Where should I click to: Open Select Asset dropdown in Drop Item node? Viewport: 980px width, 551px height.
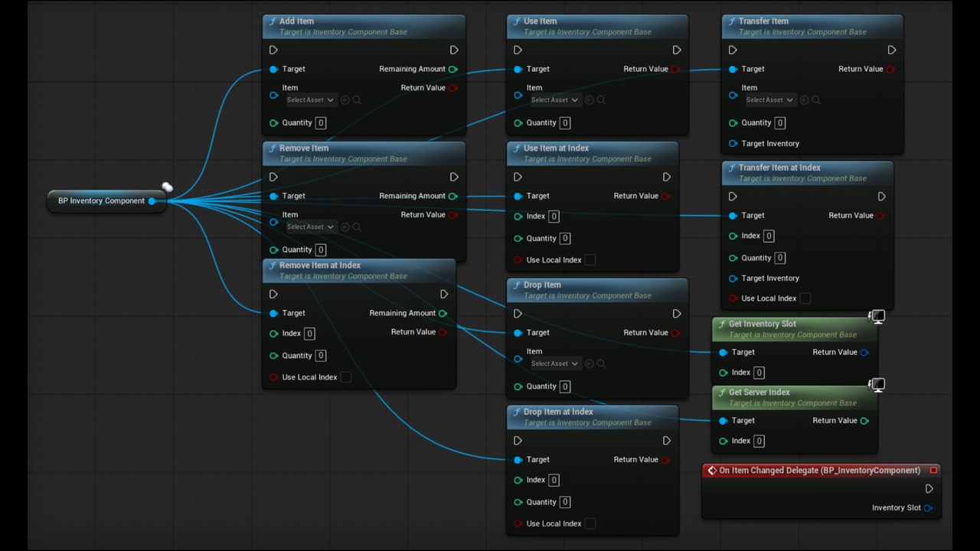click(554, 364)
